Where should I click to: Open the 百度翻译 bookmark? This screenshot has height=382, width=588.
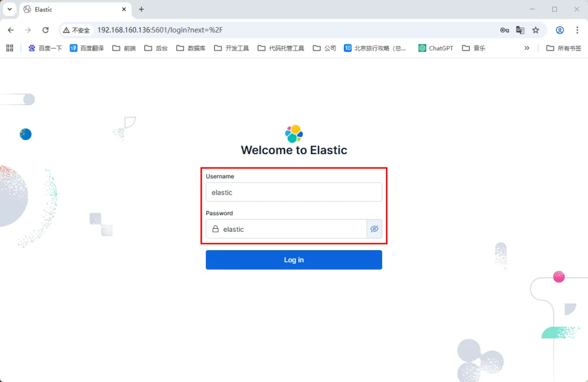coord(87,48)
